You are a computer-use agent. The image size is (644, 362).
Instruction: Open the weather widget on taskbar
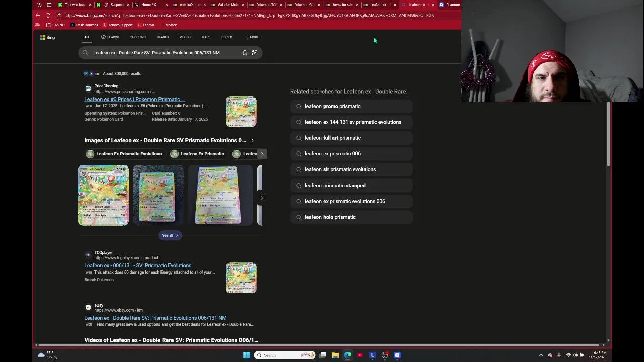click(x=47, y=355)
